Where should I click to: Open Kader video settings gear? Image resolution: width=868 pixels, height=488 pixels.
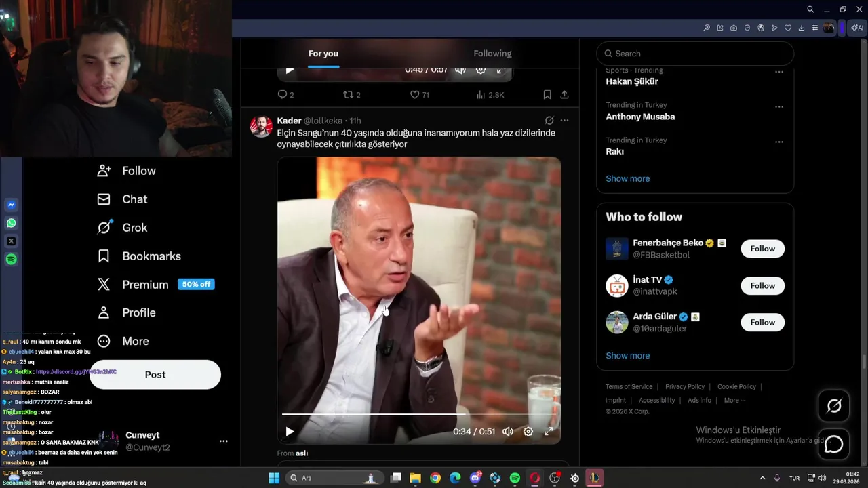point(528,432)
